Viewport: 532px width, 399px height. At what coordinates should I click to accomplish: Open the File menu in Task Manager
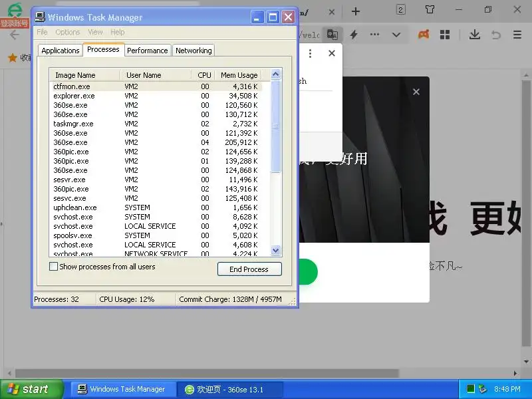point(42,32)
